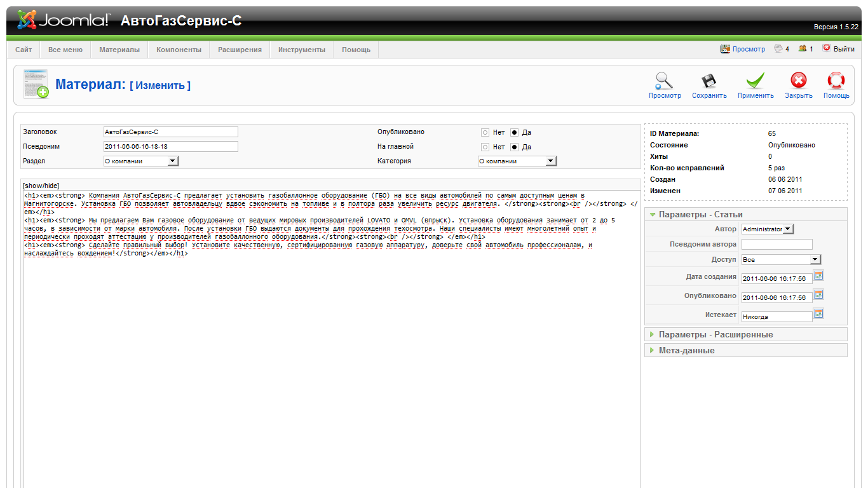Click the Истекает Никогда input field
This screenshot has width=868, height=488.
[777, 316]
